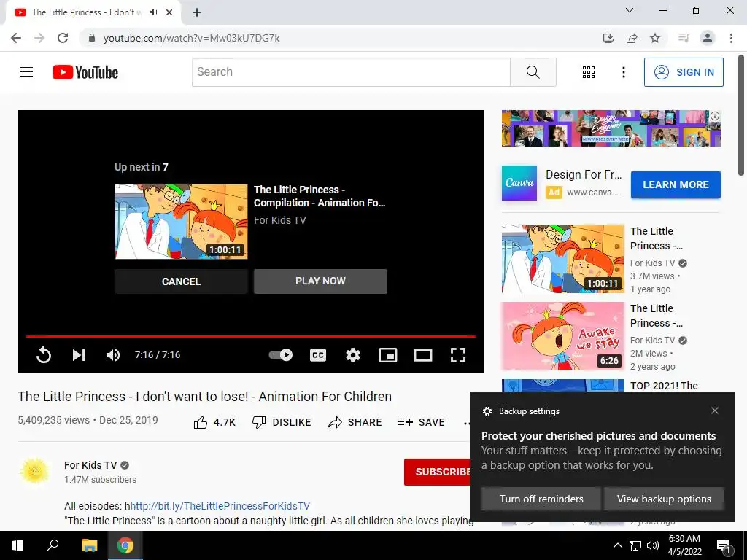Click the magnifier search button beside the Search field

(x=533, y=72)
